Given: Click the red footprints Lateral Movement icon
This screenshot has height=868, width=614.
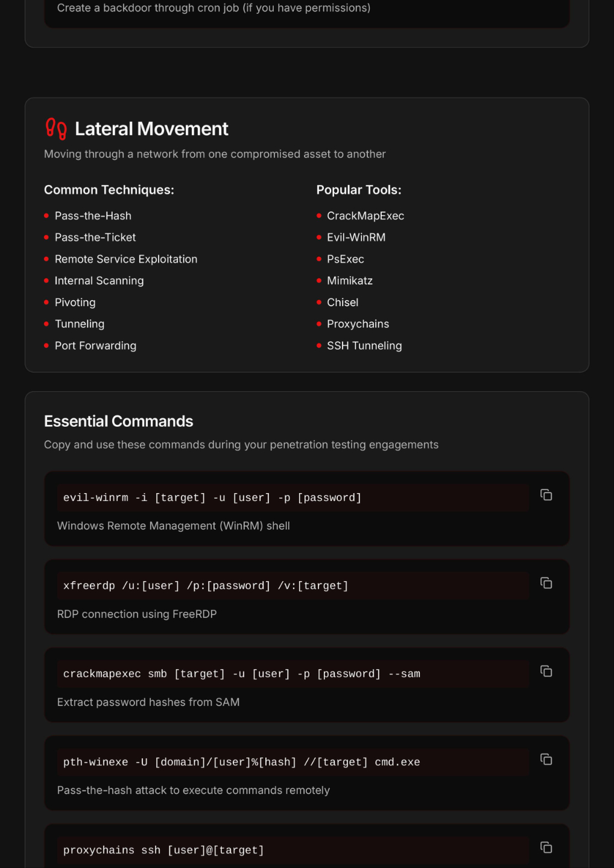Looking at the screenshot, I should pos(56,128).
